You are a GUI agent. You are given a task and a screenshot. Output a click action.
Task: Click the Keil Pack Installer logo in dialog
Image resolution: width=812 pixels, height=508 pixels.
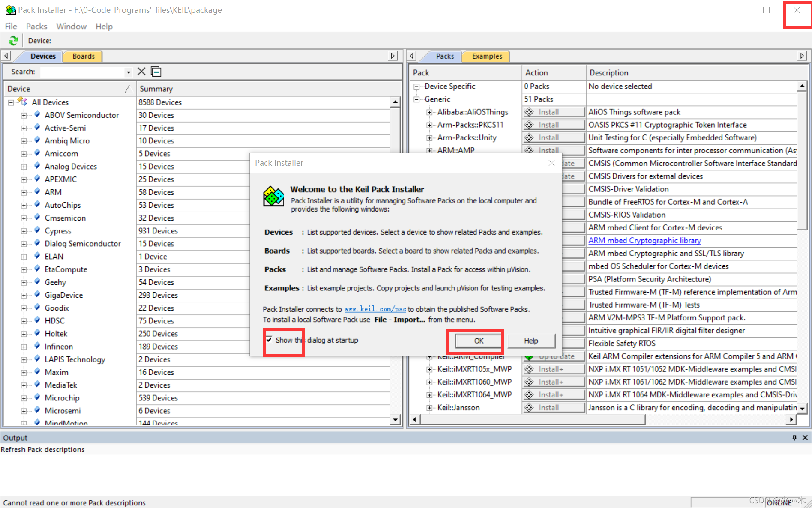click(x=273, y=197)
